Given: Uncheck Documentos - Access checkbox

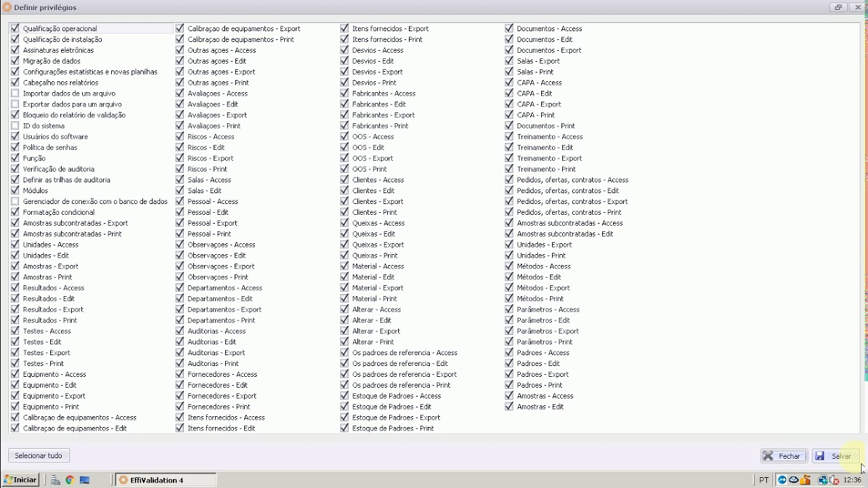Looking at the screenshot, I should pos(509,28).
